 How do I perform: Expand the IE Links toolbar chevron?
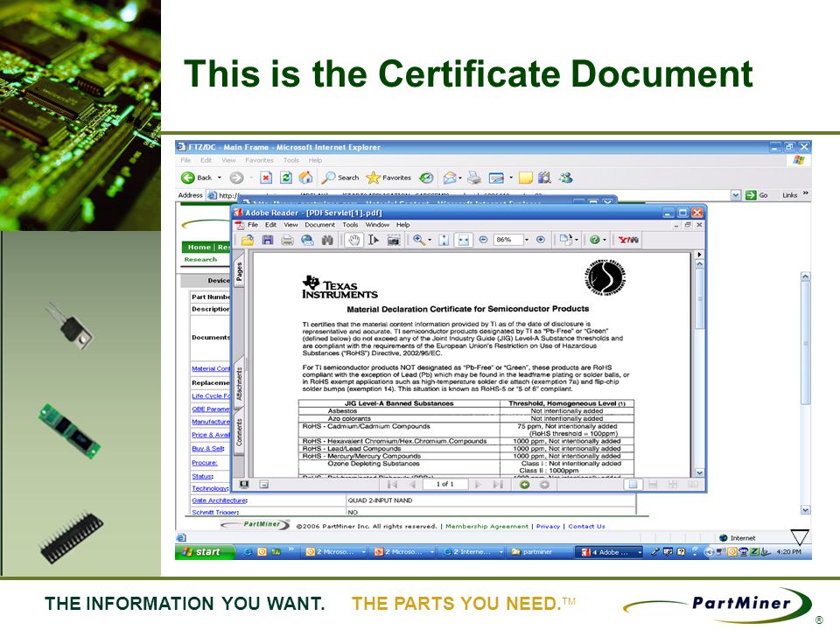[806, 193]
